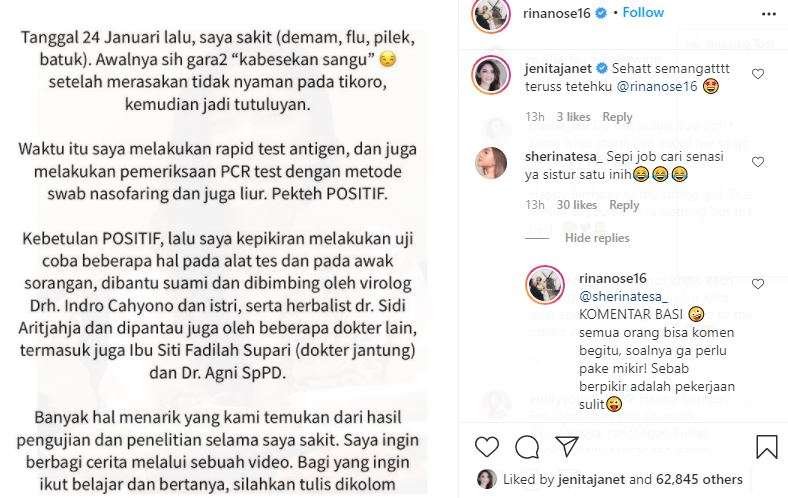The height and width of the screenshot is (498, 788).
Task: Reply to jenitajanet's comment
Action: (617, 117)
